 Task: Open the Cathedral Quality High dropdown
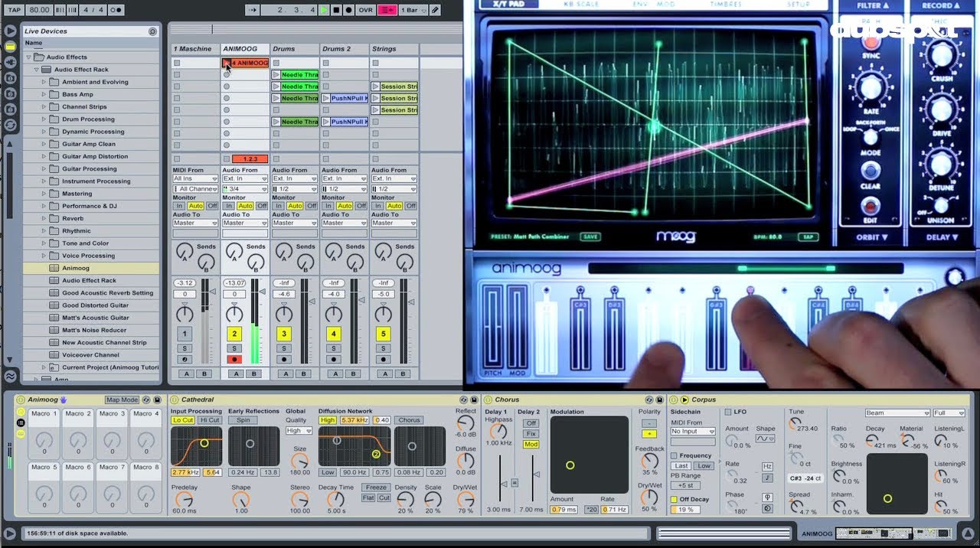299,431
